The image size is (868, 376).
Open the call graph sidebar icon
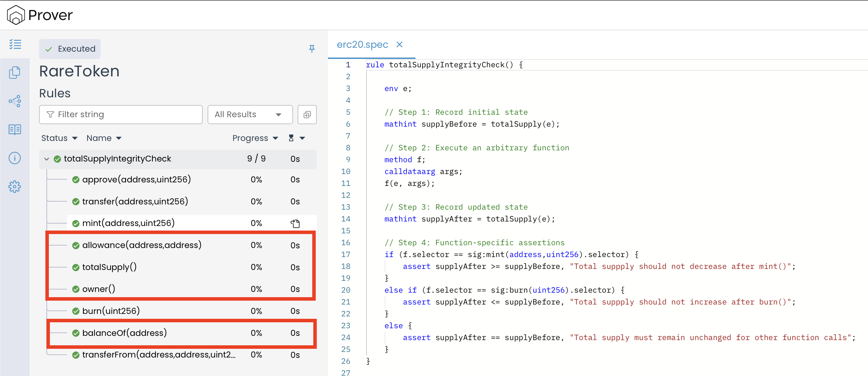pyautogui.click(x=15, y=101)
